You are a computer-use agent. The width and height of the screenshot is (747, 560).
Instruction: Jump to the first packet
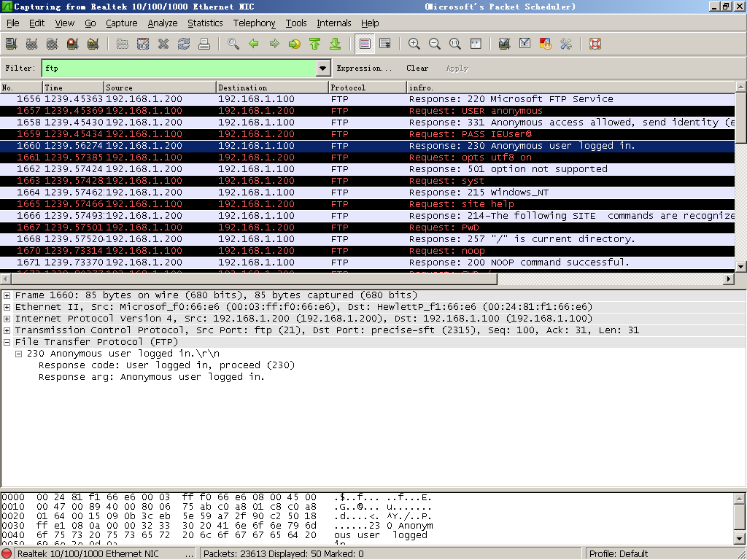pyautogui.click(x=315, y=44)
